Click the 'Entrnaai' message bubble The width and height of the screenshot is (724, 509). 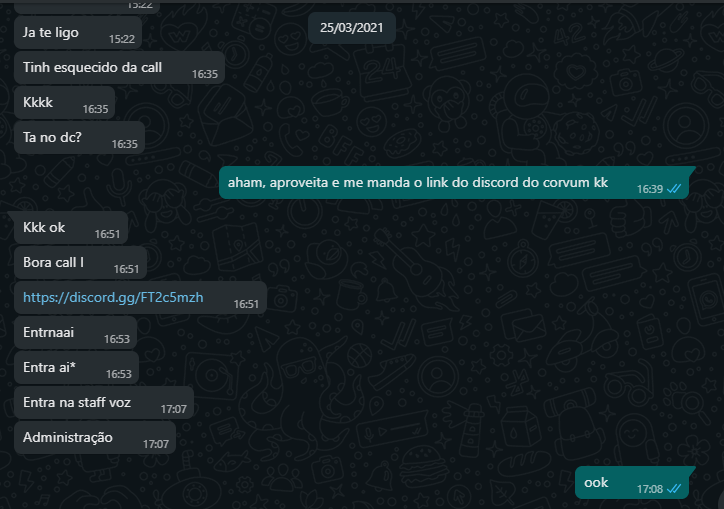(76, 333)
